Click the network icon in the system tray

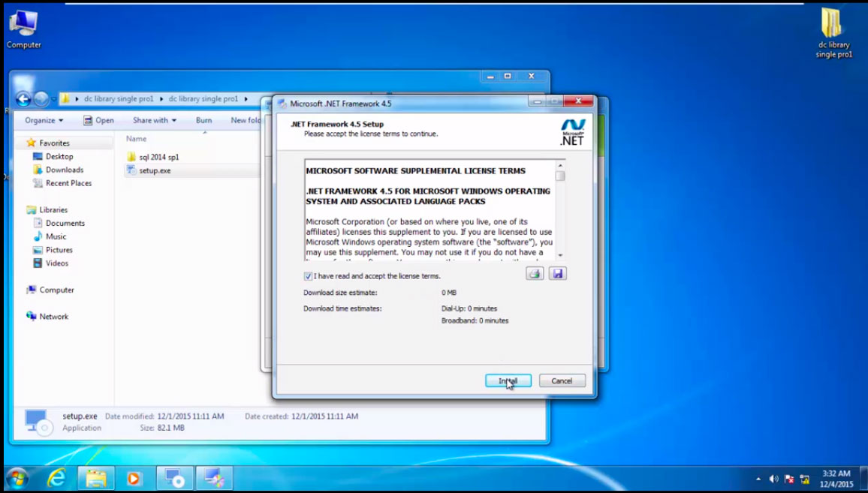805,479
